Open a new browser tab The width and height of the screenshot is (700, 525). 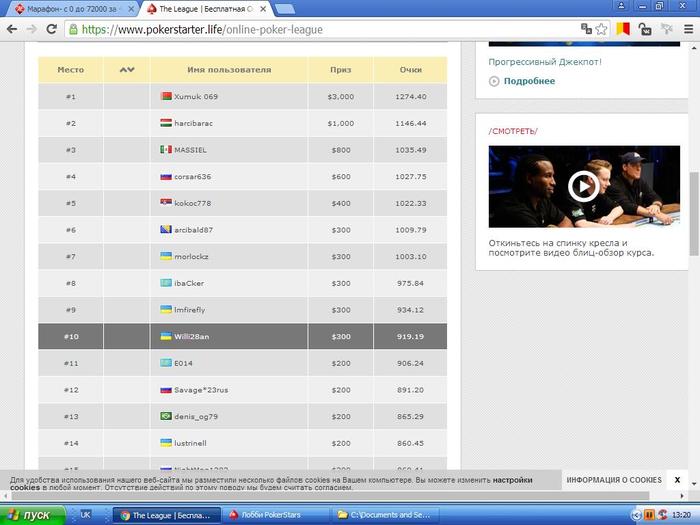coord(285,9)
